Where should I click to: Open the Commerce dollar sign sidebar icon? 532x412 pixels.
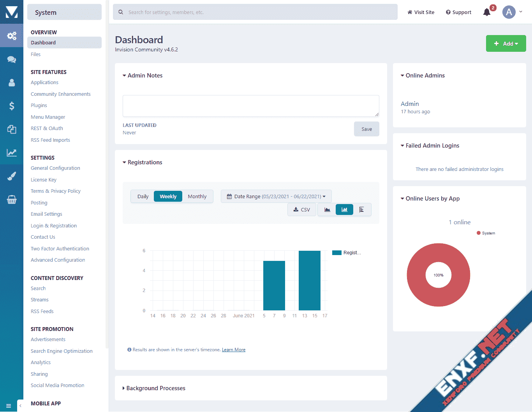coord(12,106)
